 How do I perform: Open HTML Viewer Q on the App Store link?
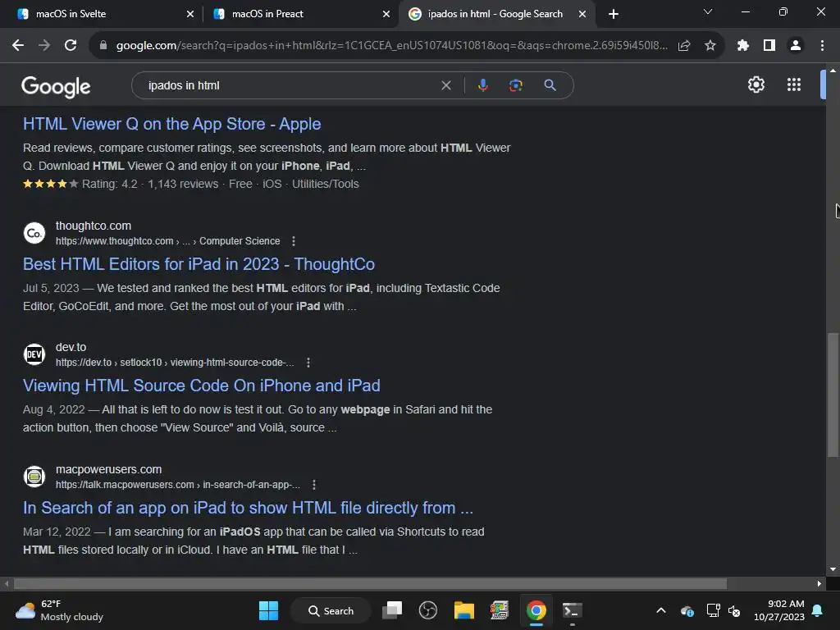[172, 124]
